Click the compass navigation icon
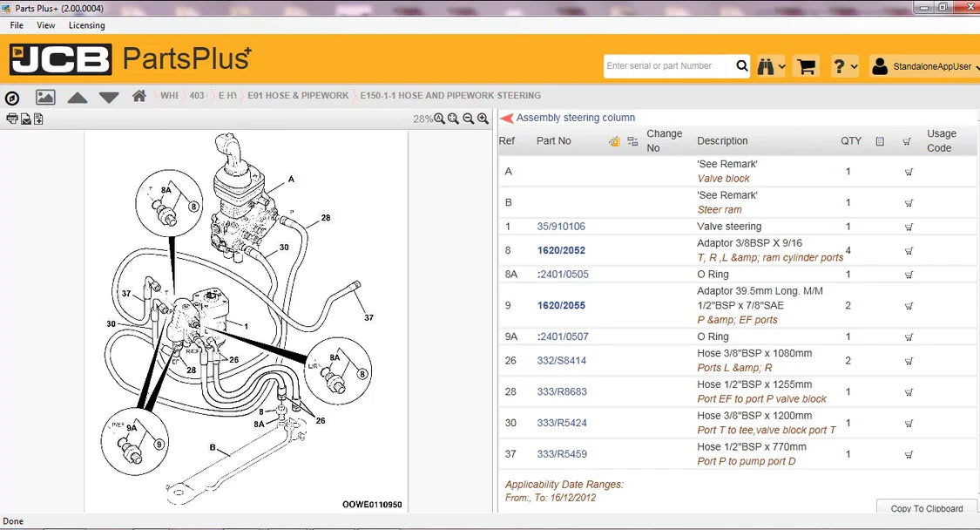 point(12,98)
